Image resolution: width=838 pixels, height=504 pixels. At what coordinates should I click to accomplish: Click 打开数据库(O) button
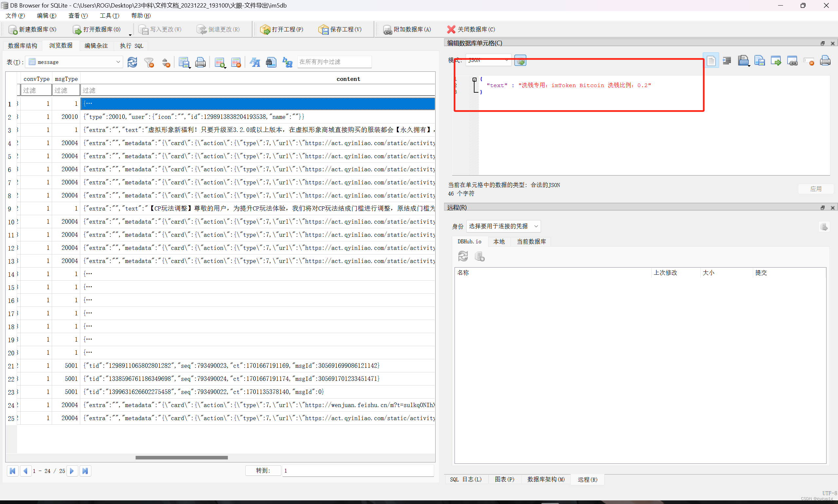(x=97, y=29)
